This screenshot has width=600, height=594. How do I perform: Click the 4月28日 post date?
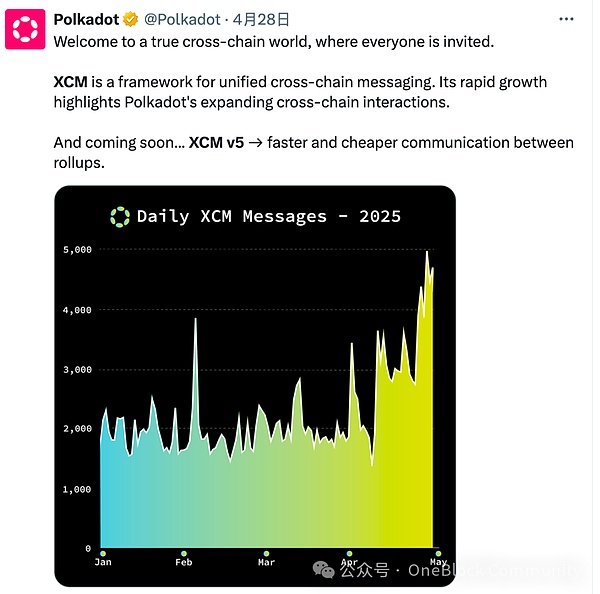point(262,19)
